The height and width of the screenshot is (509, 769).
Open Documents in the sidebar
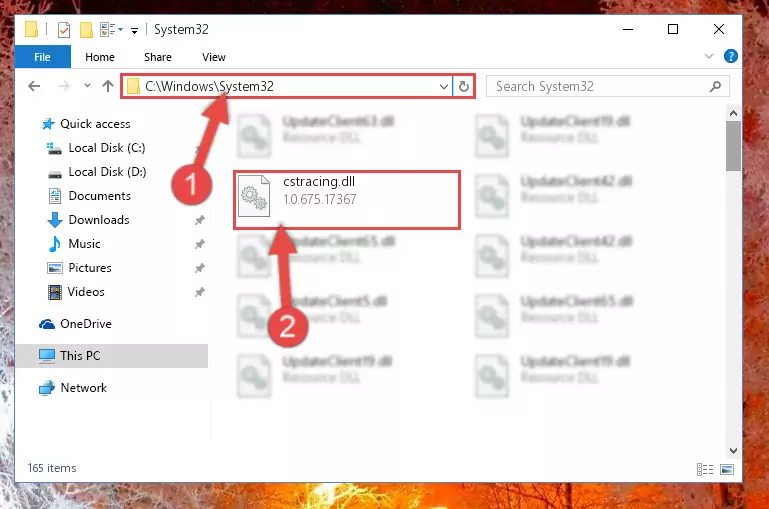click(x=100, y=196)
